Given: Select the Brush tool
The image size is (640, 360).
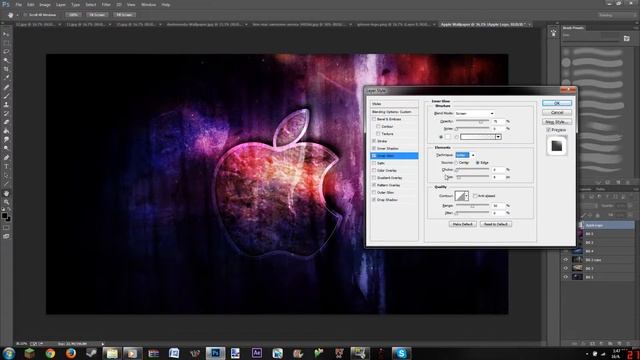Looking at the screenshot, I should pos(6,96).
